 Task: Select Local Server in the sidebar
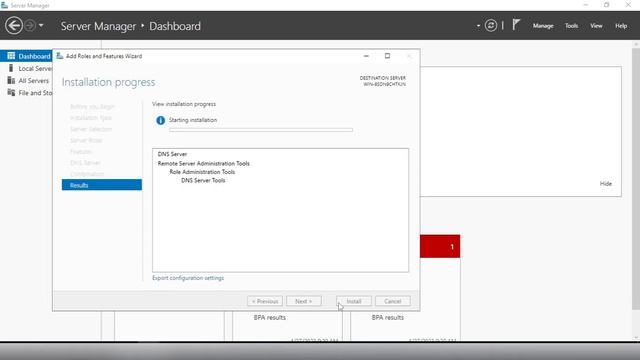(26, 68)
